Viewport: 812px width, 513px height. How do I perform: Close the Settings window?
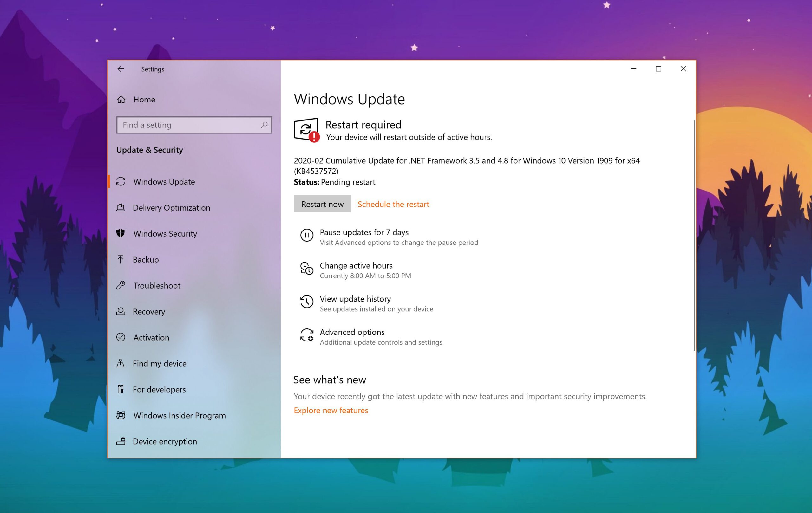click(x=683, y=69)
